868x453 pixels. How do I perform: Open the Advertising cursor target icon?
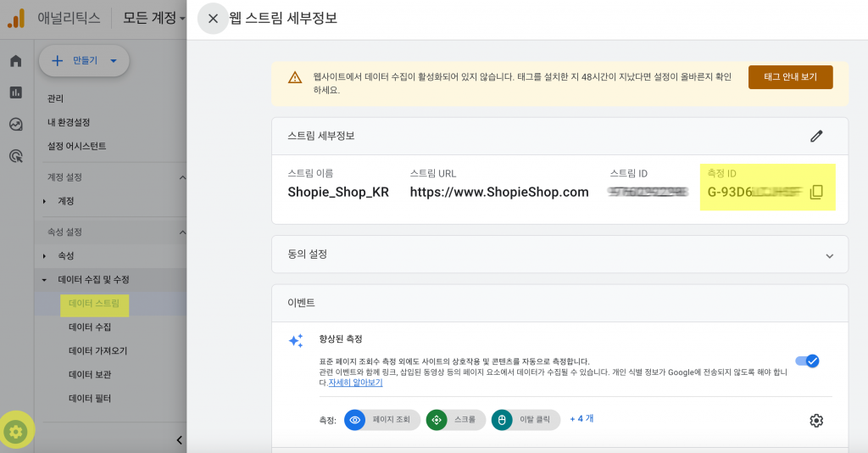coord(16,156)
